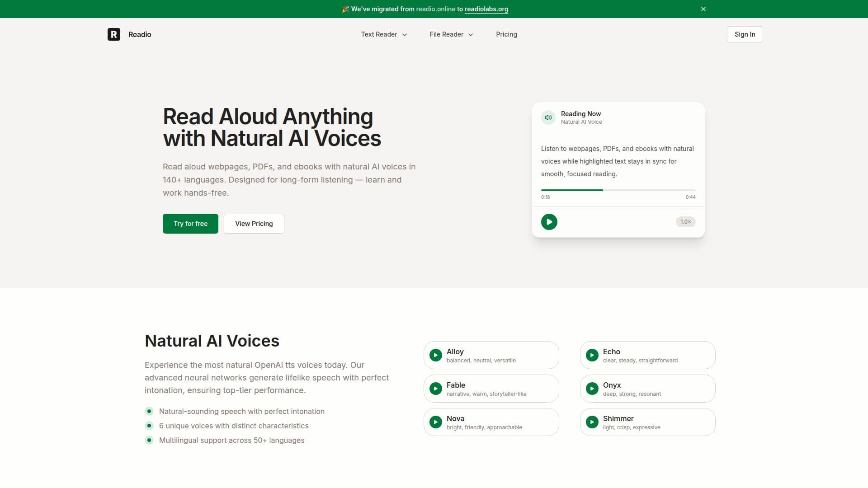Dismiss the migration banner with X
The width and height of the screenshot is (868, 488).
click(x=703, y=9)
